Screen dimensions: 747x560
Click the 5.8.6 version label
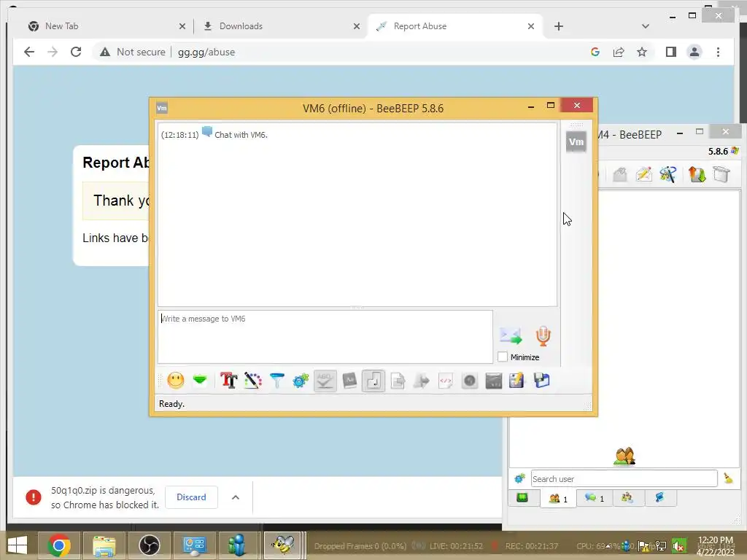pos(718,152)
